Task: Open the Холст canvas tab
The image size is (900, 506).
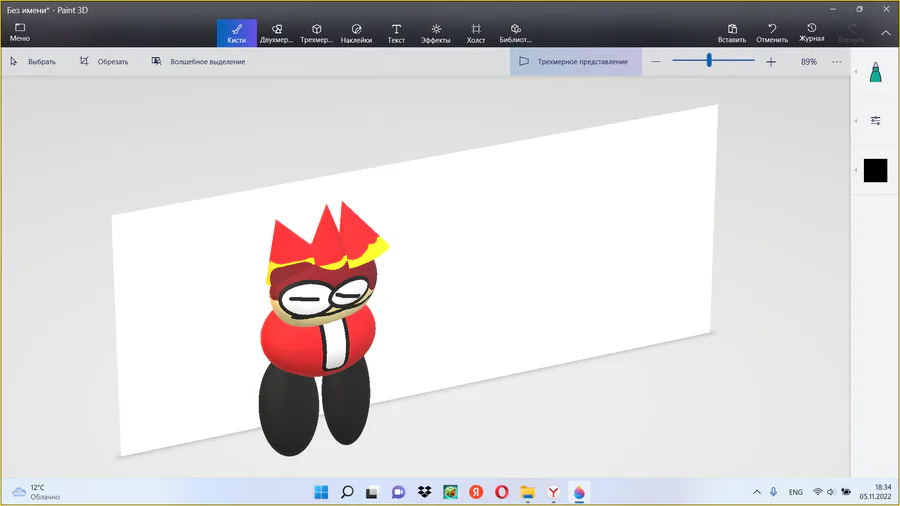Action: click(476, 33)
